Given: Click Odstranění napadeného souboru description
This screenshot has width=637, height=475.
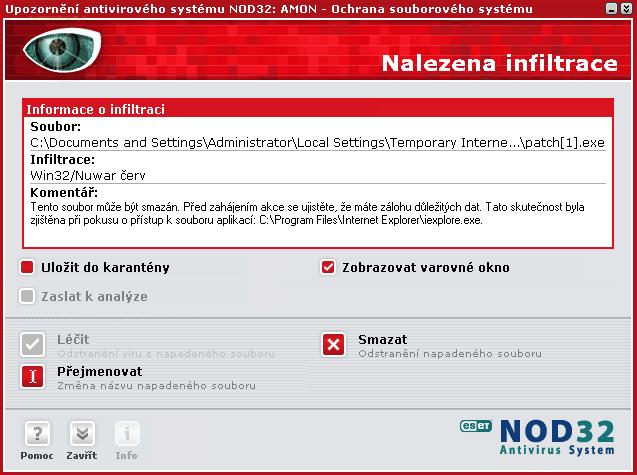Looking at the screenshot, I should 450,354.
